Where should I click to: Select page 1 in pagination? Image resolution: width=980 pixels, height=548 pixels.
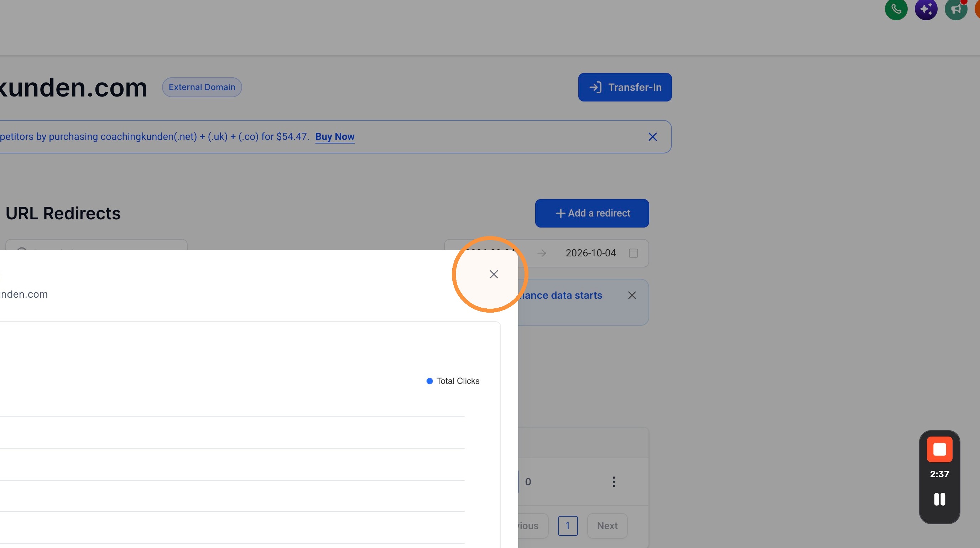click(568, 526)
